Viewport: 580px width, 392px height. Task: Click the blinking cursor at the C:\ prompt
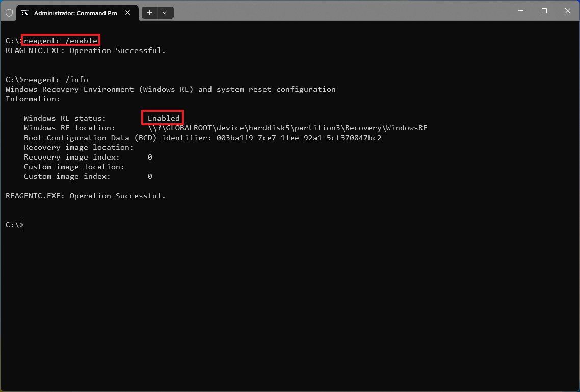click(23, 224)
